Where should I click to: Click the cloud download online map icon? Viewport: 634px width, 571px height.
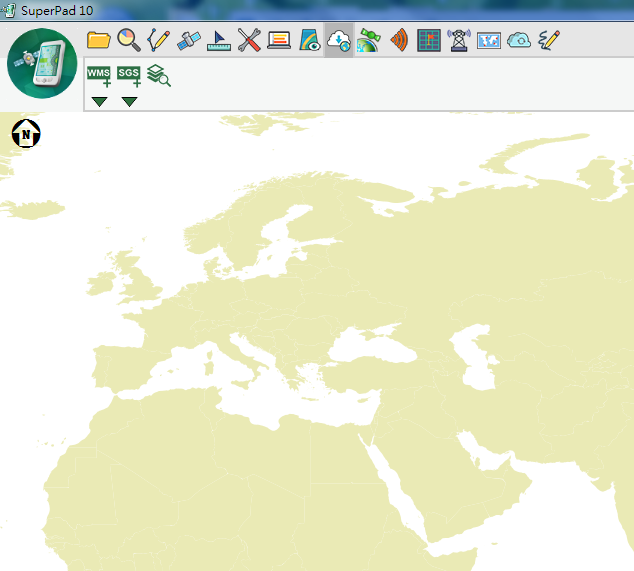point(339,40)
